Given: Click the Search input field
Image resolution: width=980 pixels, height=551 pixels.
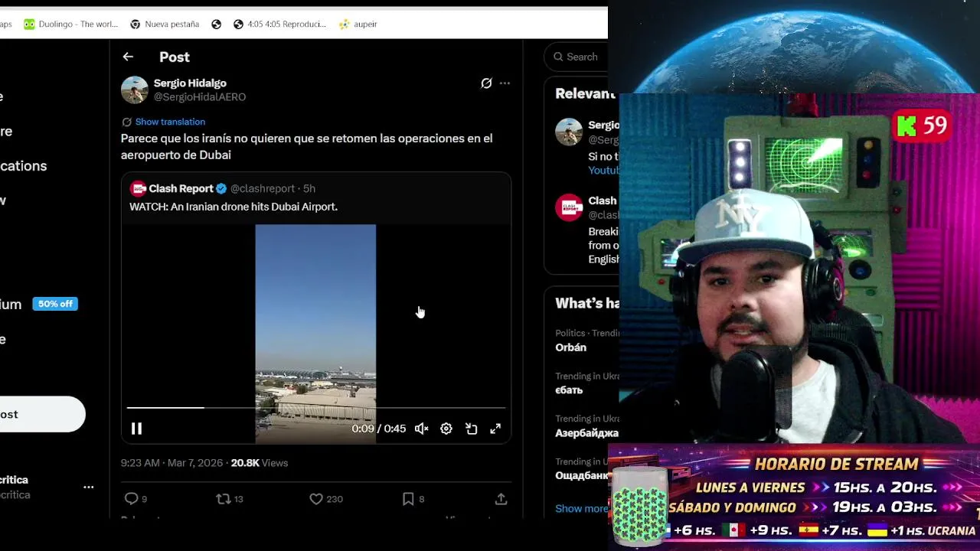Looking at the screenshot, I should tap(576, 57).
